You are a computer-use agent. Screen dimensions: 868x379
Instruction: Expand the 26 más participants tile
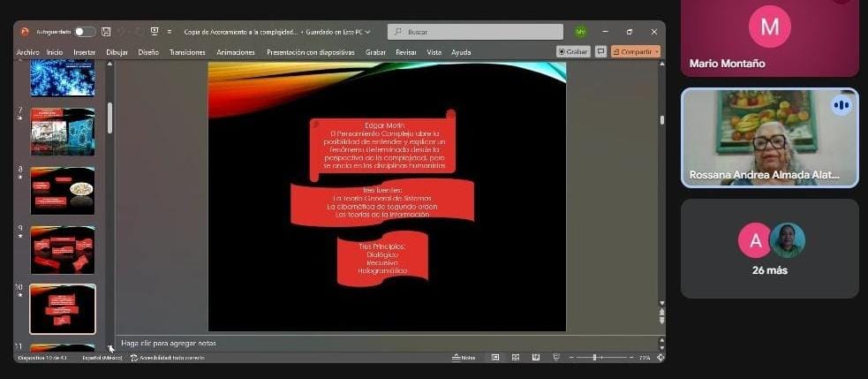point(769,248)
